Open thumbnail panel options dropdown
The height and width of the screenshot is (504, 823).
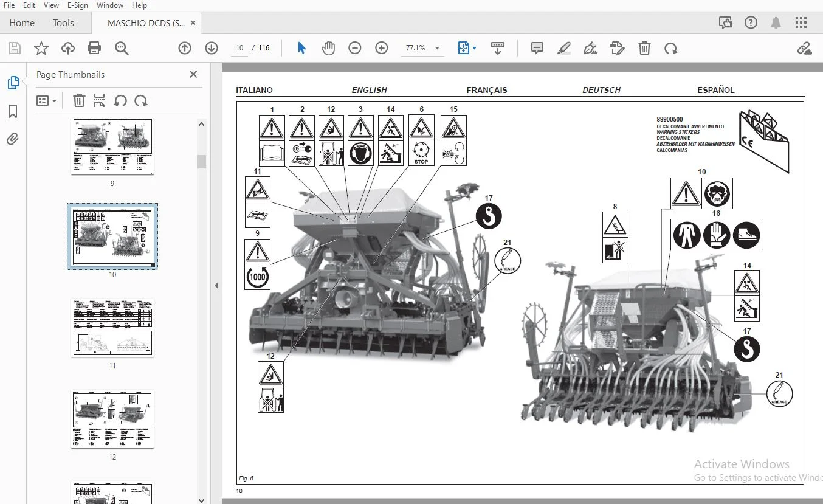[x=47, y=101]
